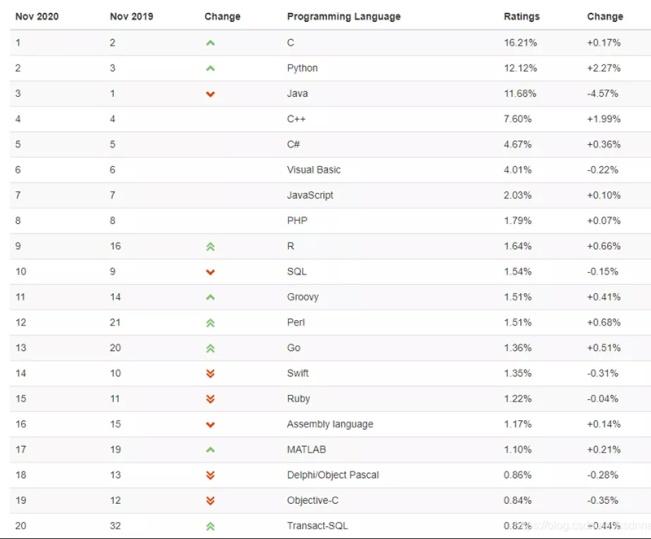Screen dimensions: 651x539
Task: Click the double up arrow beside Transact-SQL
Action: [210, 526]
